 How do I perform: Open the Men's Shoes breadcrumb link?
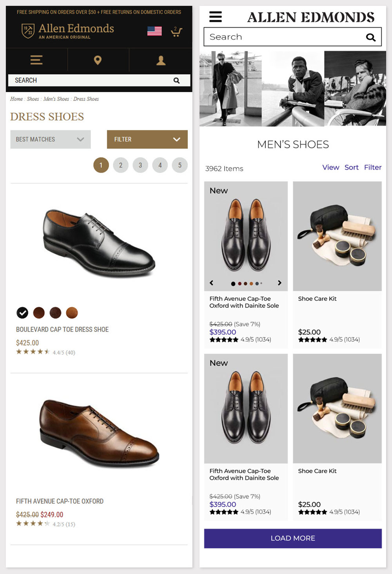click(56, 99)
